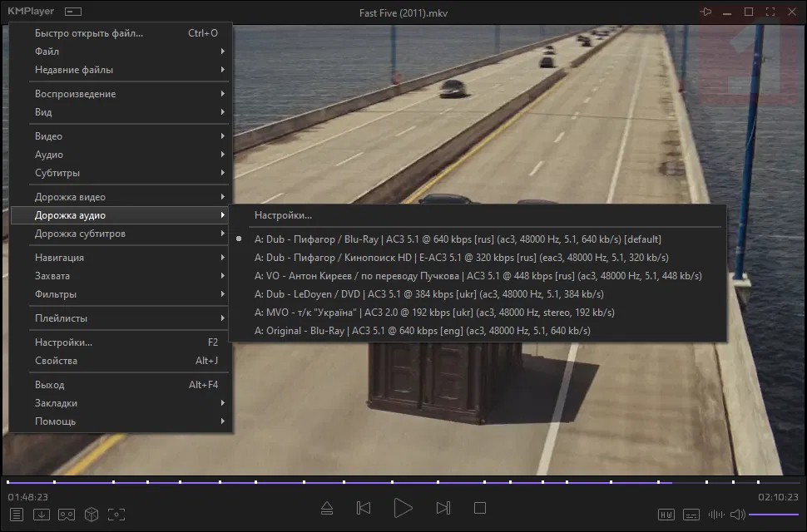This screenshot has width=807, height=532.
Task: Expand the Воспроизведение submenu
Action: coord(121,94)
